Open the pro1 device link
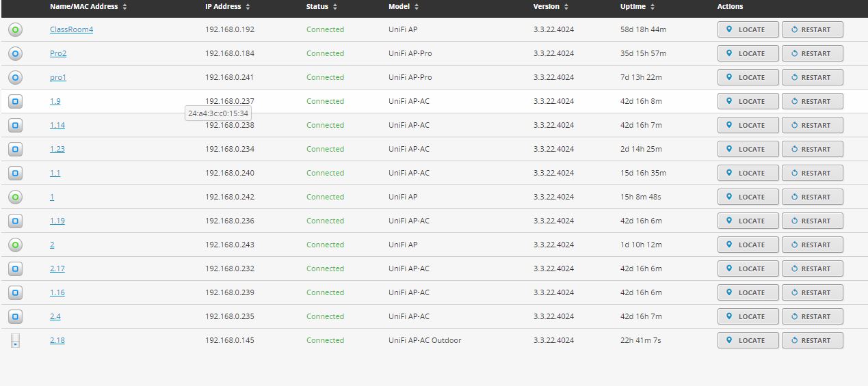 tap(58, 78)
